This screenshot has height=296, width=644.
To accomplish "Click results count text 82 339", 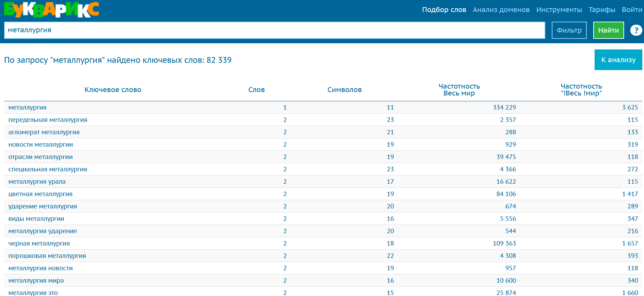I will pos(219,60).
